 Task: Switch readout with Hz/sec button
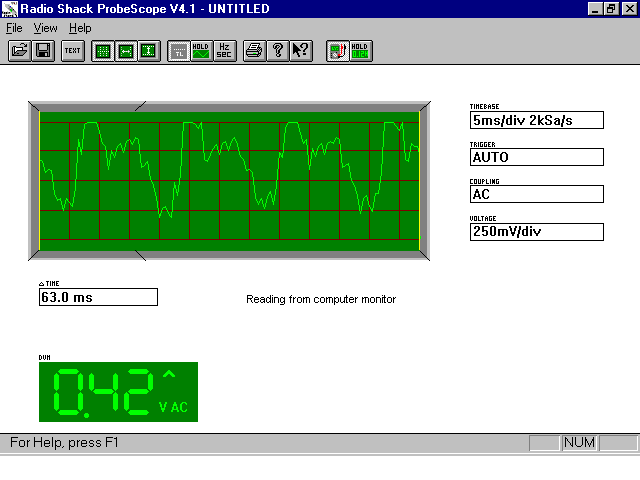pyautogui.click(x=224, y=51)
